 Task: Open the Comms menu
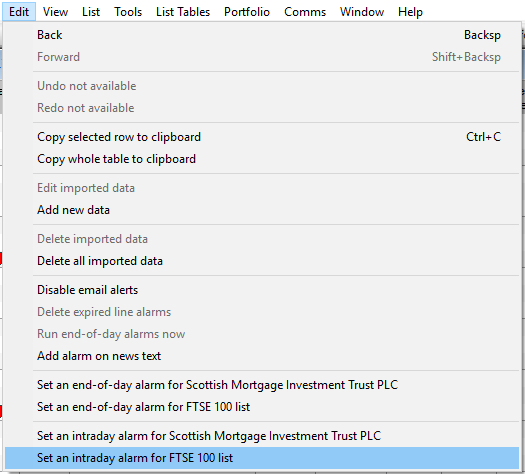305,12
